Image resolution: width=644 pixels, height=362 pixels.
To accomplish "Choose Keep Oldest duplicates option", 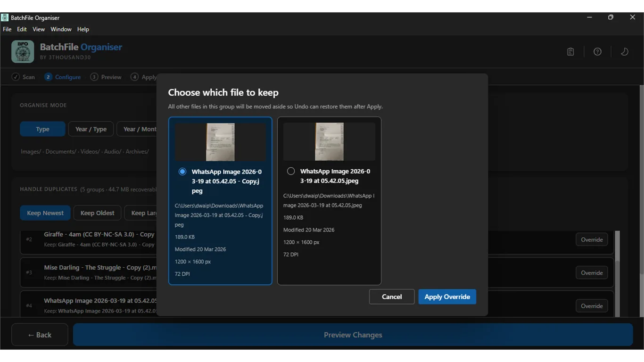I will pos(97,213).
